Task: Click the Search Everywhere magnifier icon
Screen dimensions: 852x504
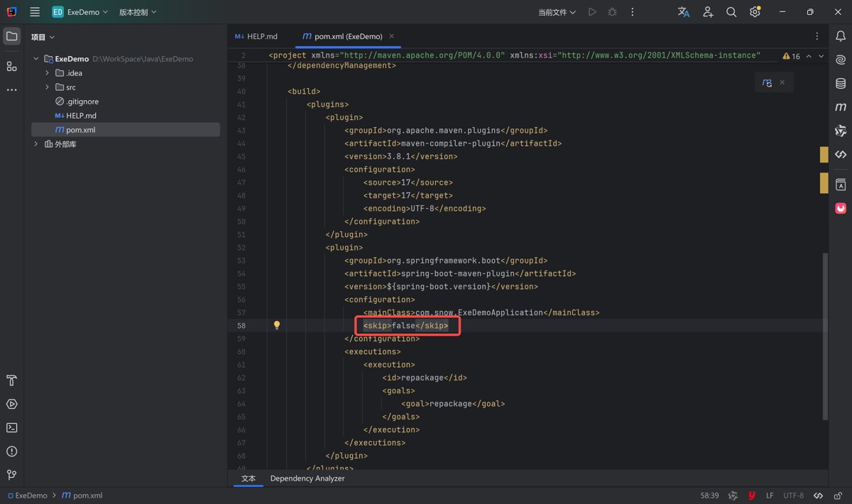Action: (731, 12)
